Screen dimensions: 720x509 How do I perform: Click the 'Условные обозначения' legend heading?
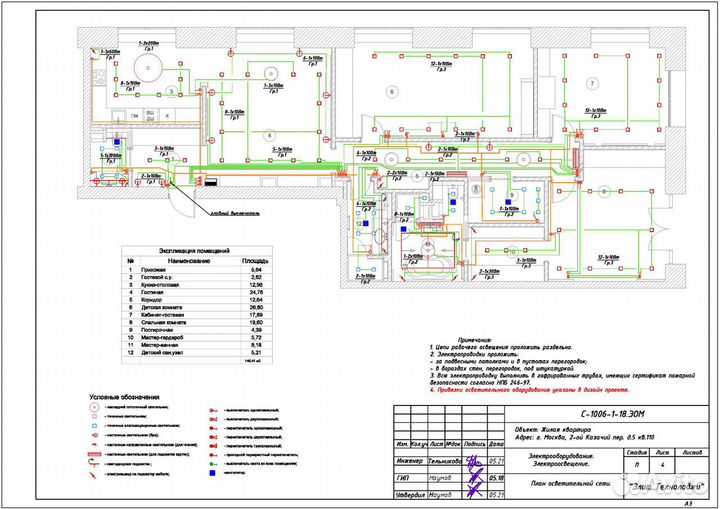123,397
